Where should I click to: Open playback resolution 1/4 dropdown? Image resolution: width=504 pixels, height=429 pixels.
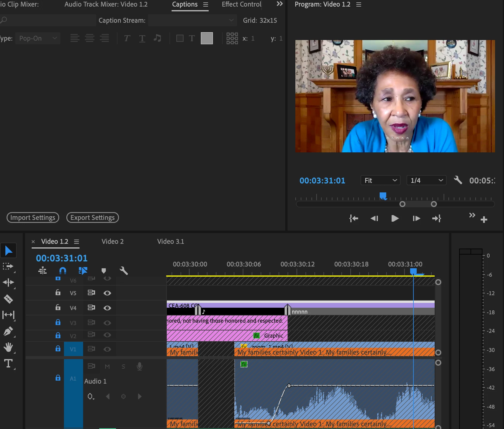(x=426, y=180)
